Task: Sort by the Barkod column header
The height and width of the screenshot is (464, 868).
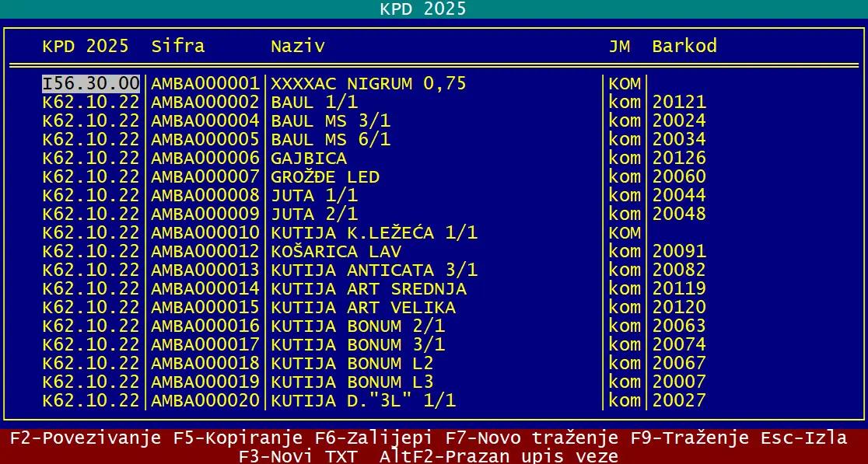Action: click(x=685, y=46)
